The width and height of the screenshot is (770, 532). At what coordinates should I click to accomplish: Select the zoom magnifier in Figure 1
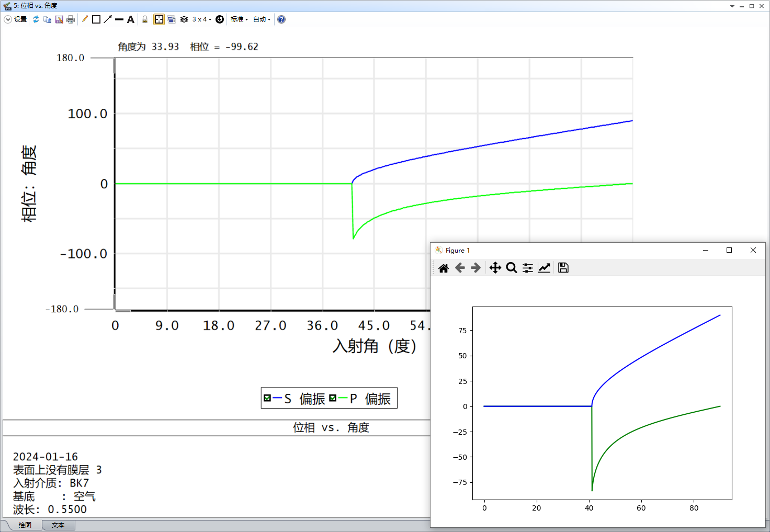(x=512, y=268)
